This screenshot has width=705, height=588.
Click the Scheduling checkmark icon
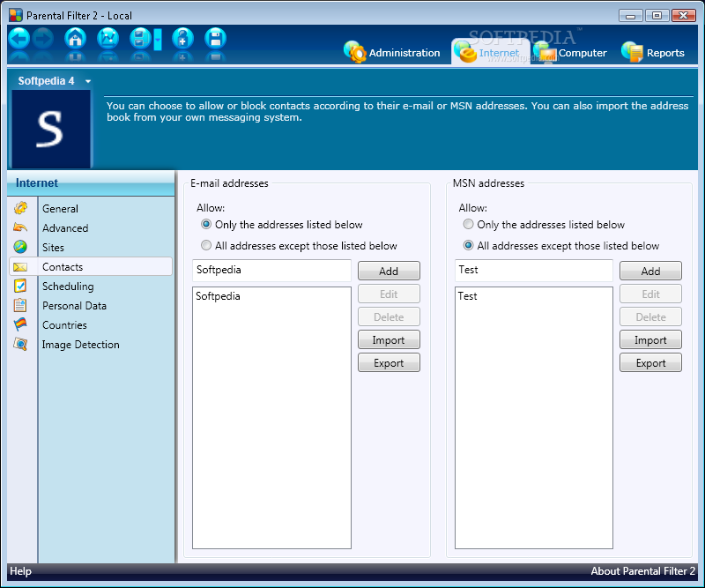[x=20, y=286]
